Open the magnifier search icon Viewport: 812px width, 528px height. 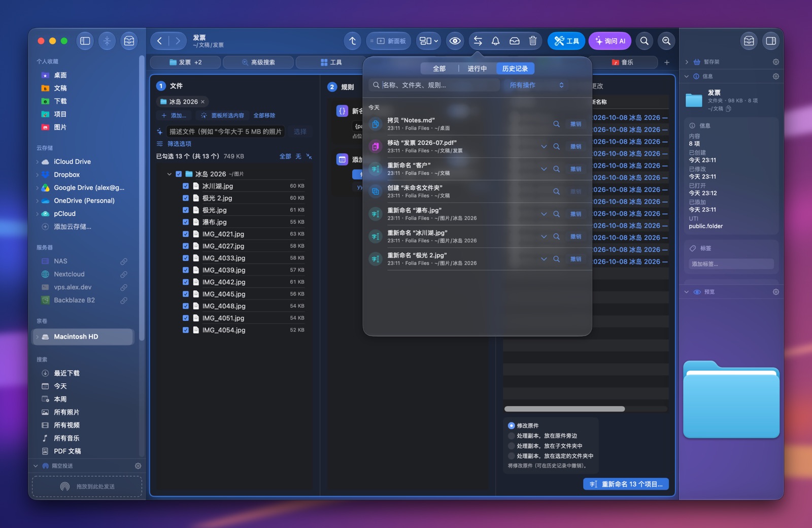coord(644,41)
